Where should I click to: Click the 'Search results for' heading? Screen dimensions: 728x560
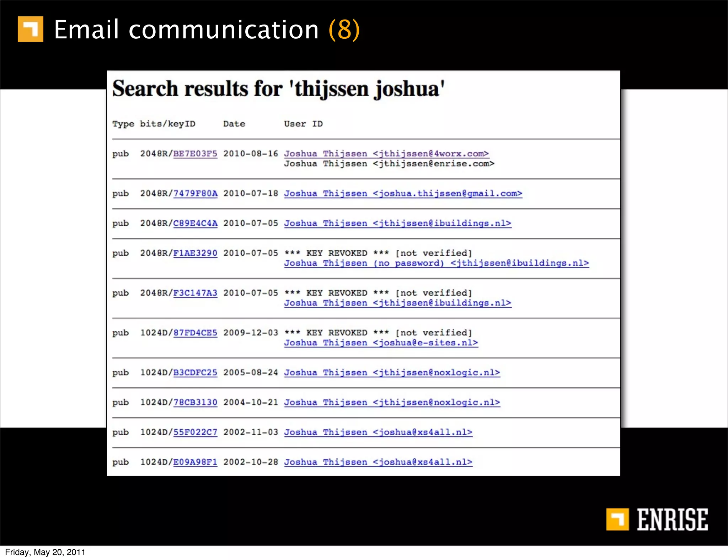(x=279, y=89)
